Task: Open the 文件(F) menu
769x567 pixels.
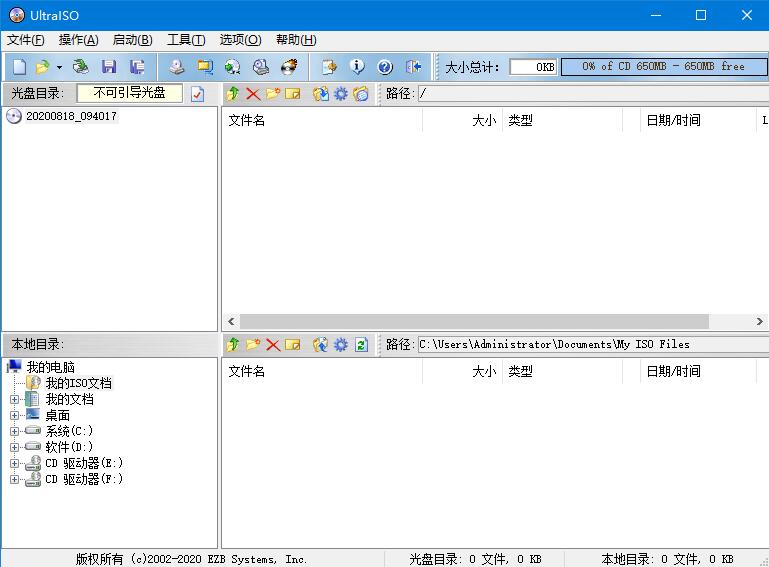Action: (x=26, y=40)
